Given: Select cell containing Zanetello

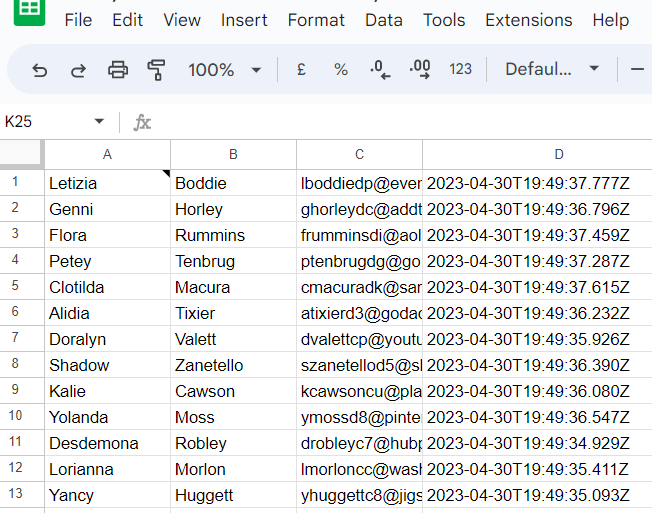Looking at the screenshot, I should tap(233, 365).
